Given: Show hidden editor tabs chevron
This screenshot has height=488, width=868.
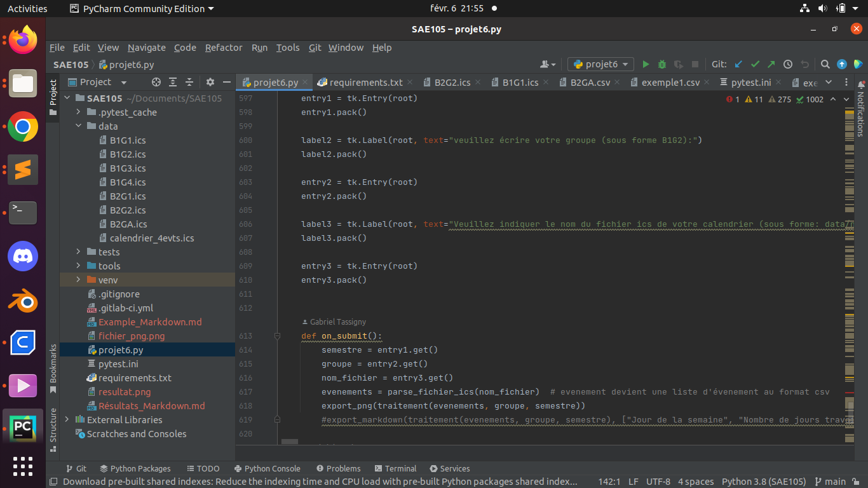Looking at the screenshot, I should (x=828, y=83).
